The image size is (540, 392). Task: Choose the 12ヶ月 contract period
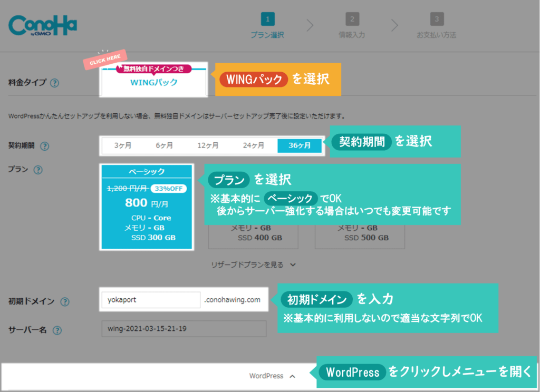tap(208, 145)
